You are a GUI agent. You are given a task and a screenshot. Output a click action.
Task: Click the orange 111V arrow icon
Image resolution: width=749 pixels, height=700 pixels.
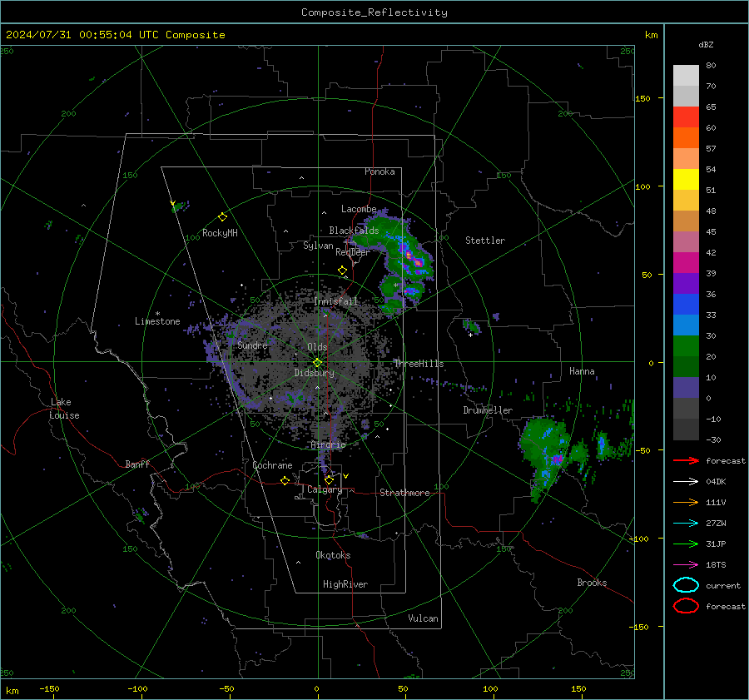pyautogui.click(x=686, y=502)
